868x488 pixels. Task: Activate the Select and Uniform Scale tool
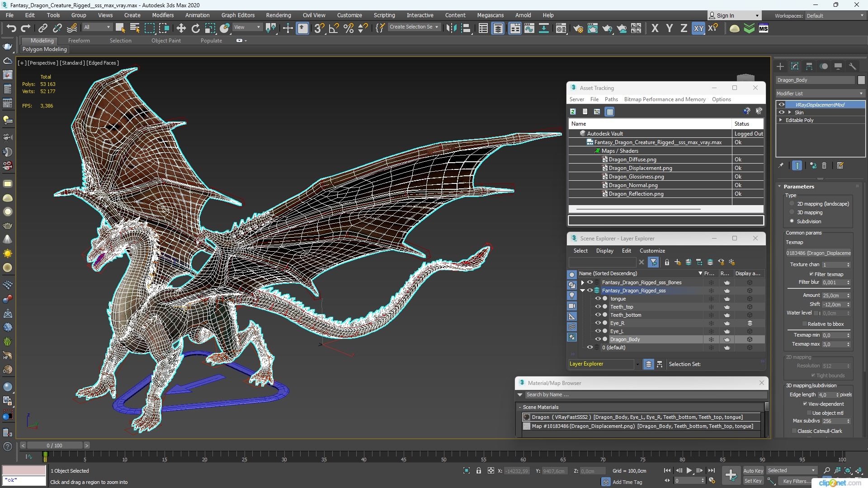pyautogui.click(x=210, y=28)
